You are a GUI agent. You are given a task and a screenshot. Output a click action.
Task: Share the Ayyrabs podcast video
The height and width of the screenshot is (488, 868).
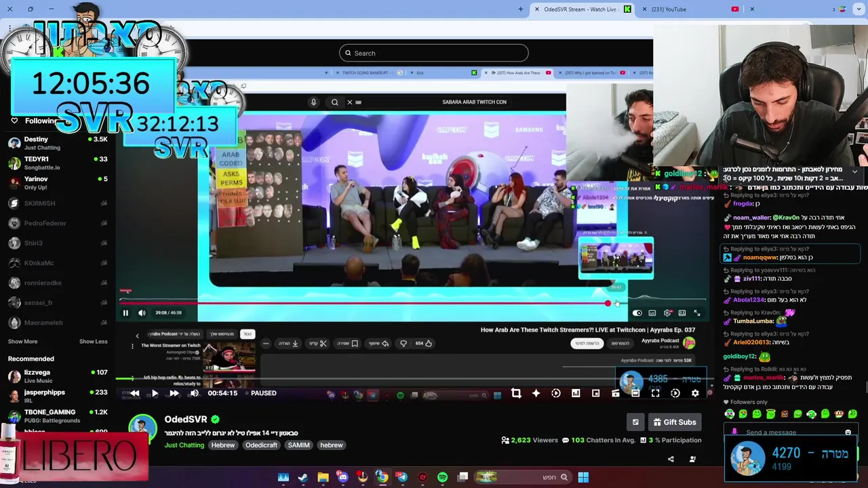378,344
